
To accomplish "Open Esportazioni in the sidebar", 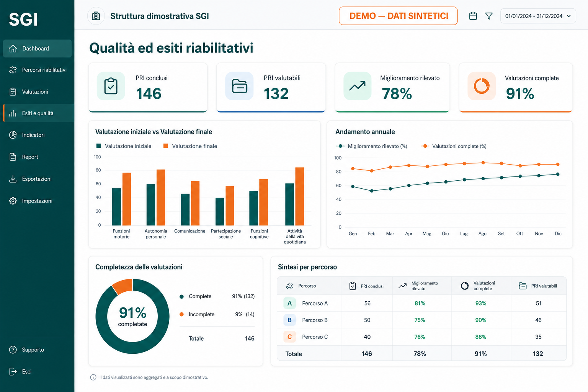I will (37, 179).
